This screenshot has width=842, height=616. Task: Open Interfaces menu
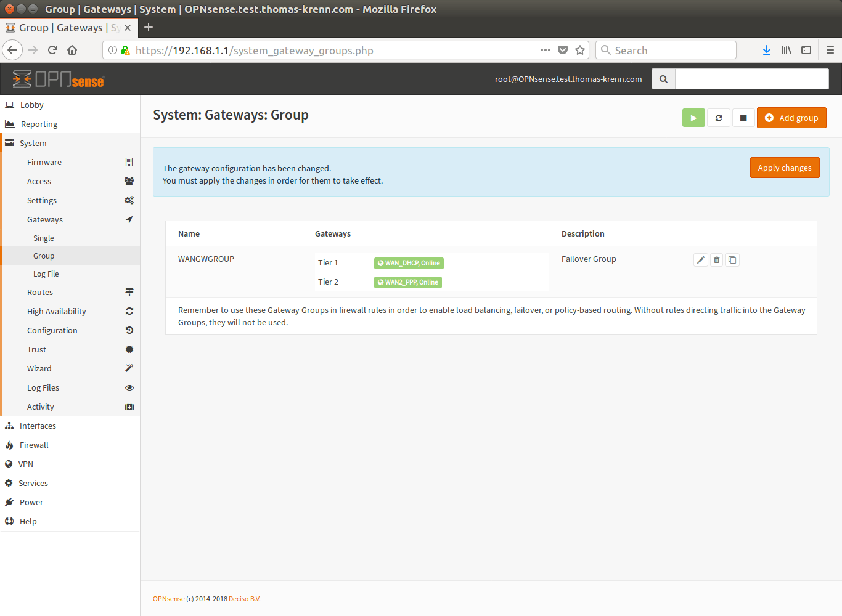(x=70, y=426)
